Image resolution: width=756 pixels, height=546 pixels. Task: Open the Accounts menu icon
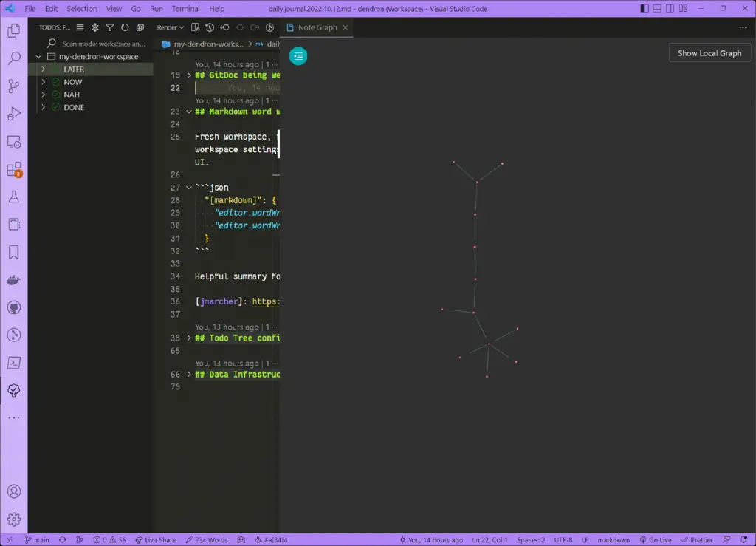(x=14, y=491)
